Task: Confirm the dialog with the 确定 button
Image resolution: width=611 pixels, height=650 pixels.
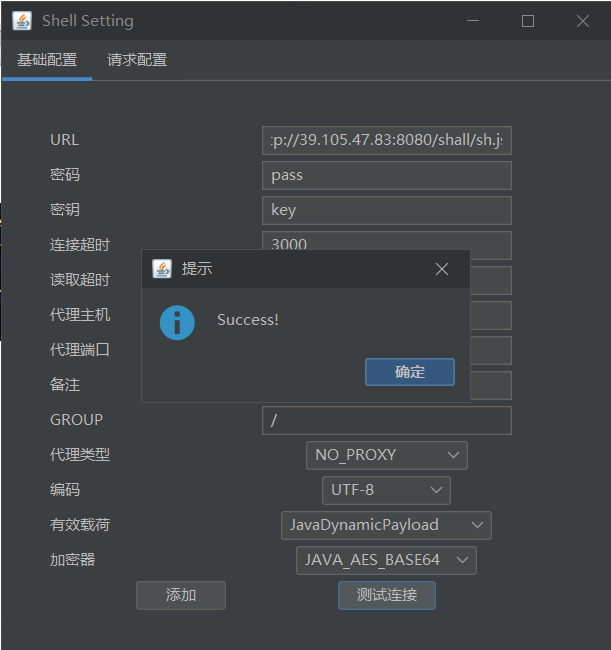Action: [410, 372]
